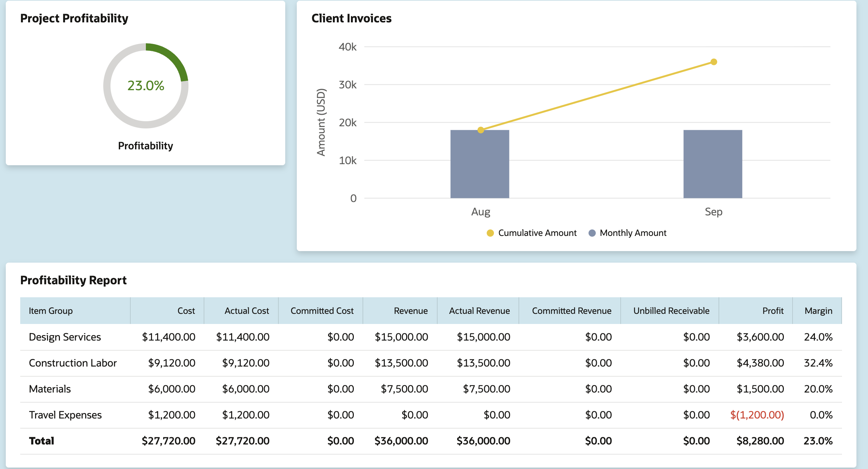The image size is (868, 469).
Task: Click the $7,500.00 Revenue cell for Materials
Action: tap(404, 389)
